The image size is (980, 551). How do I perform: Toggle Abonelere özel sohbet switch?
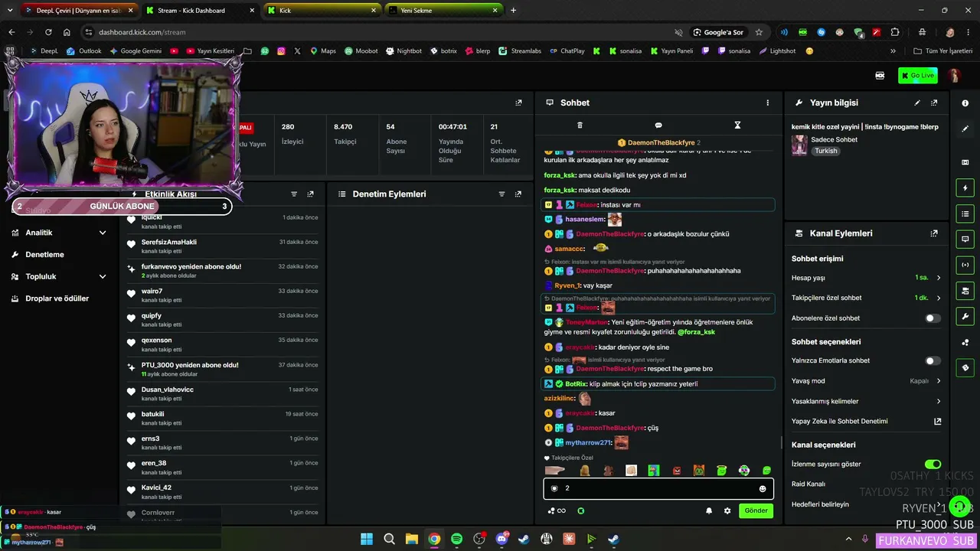pyautogui.click(x=933, y=318)
